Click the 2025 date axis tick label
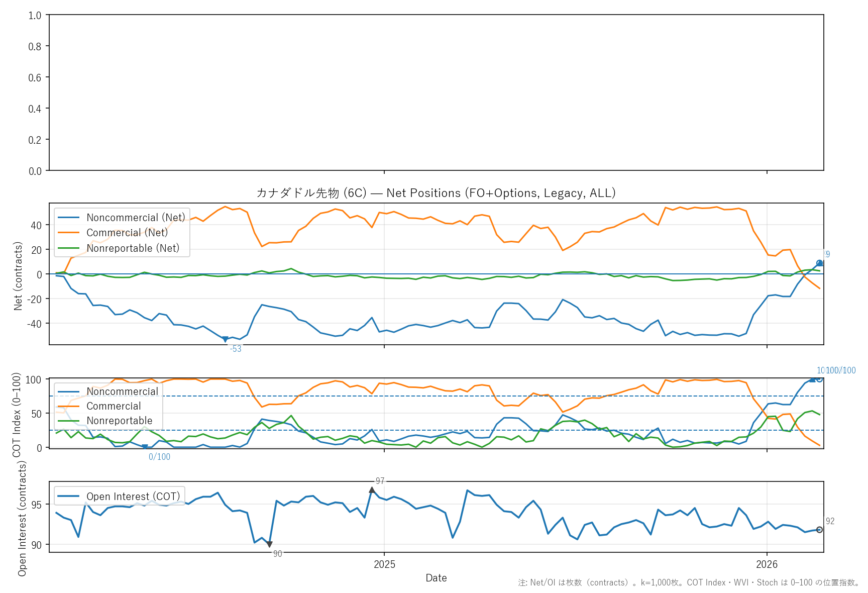This screenshot has width=868, height=593. click(384, 564)
